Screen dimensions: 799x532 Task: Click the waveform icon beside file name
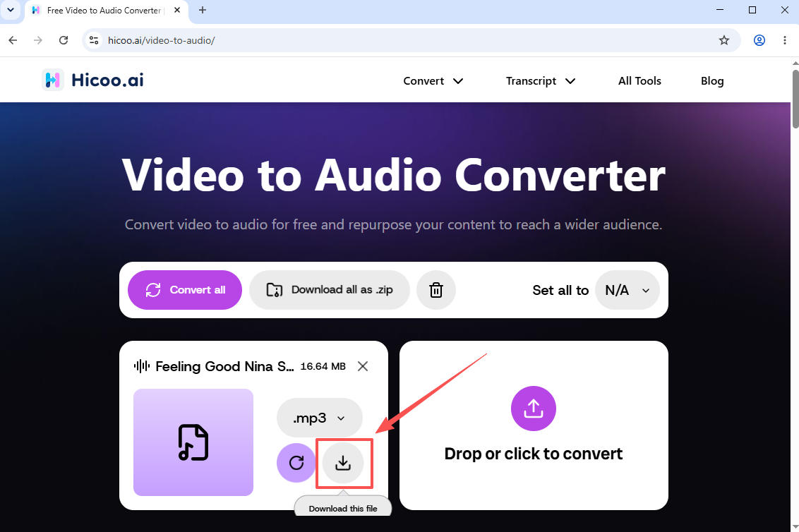click(x=142, y=366)
